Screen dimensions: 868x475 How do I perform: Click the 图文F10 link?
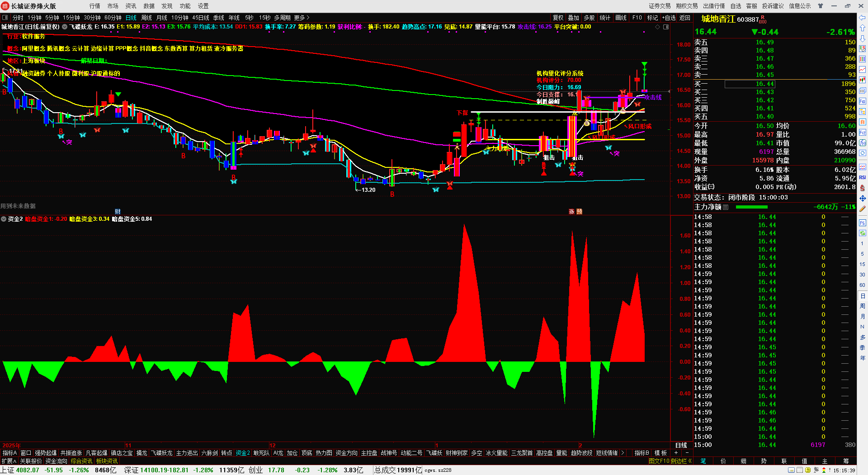coord(659,461)
